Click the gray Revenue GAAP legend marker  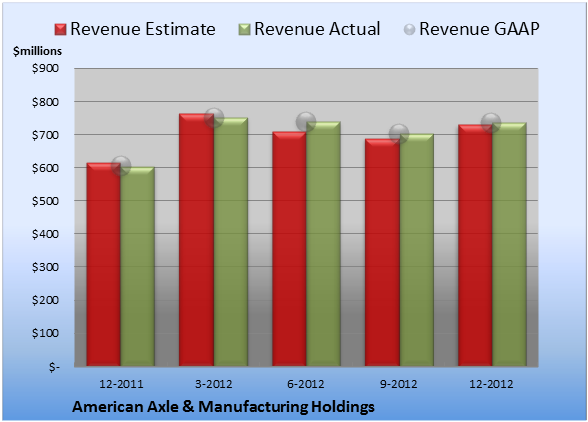[x=410, y=29]
